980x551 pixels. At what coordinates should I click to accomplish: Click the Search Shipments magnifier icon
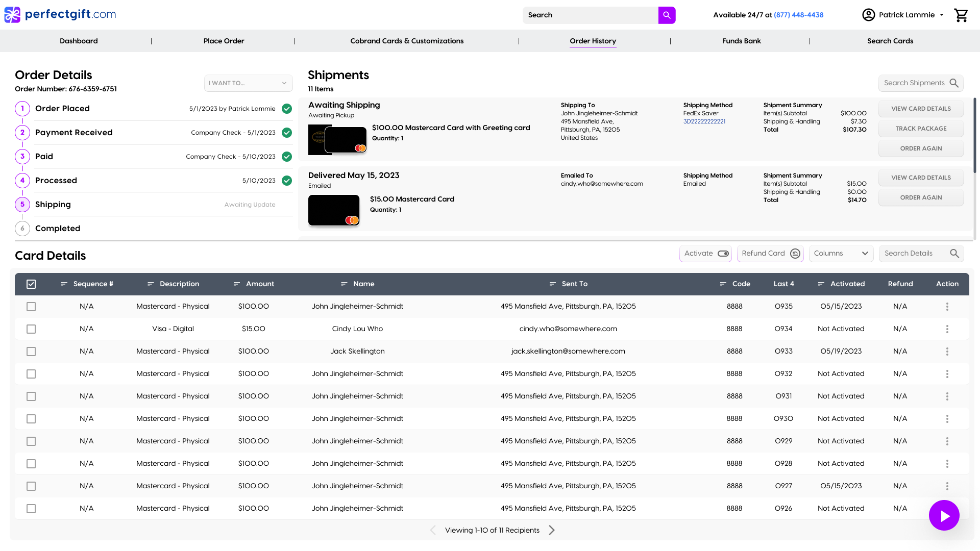pyautogui.click(x=954, y=83)
